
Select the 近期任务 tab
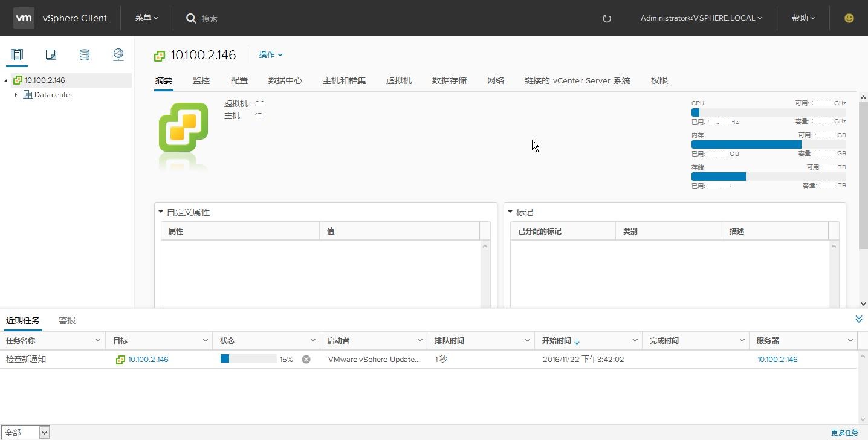coord(23,320)
